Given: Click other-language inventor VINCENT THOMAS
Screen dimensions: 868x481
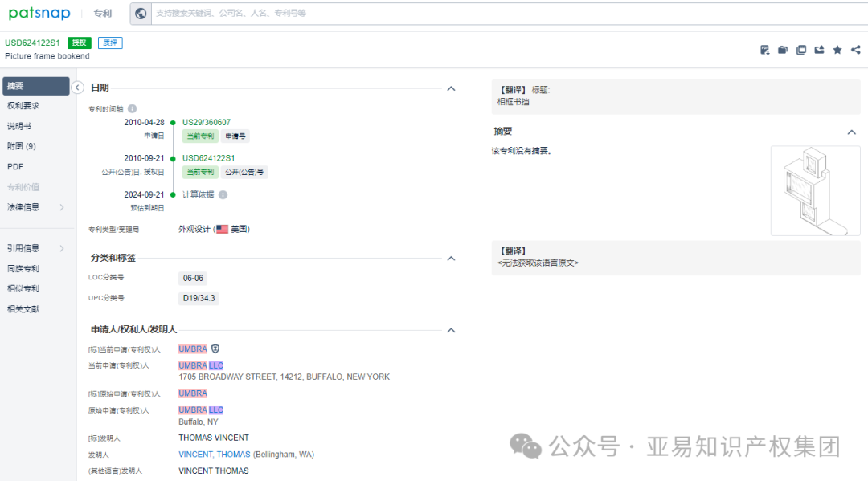Looking at the screenshot, I should (214, 471).
